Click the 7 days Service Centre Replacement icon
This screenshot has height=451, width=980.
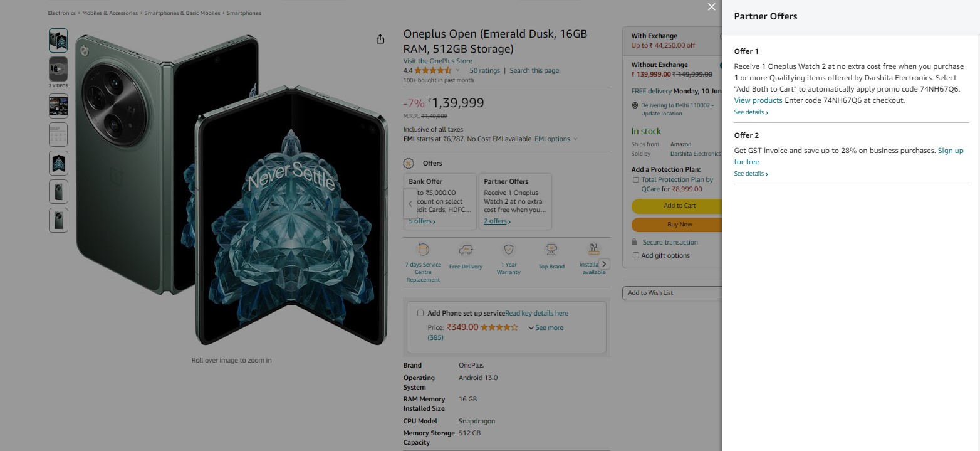[x=423, y=250]
